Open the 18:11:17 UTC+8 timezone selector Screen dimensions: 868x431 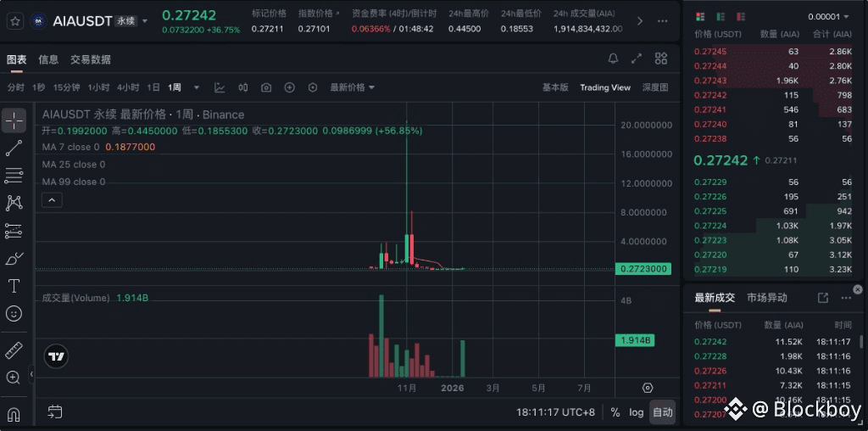pyautogui.click(x=556, y=412)
